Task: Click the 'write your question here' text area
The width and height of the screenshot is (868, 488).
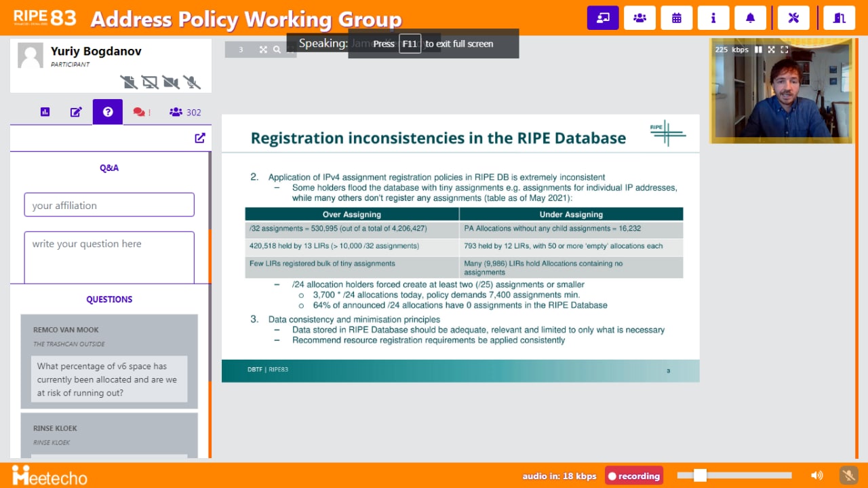Action: click(x=109, y=257)
